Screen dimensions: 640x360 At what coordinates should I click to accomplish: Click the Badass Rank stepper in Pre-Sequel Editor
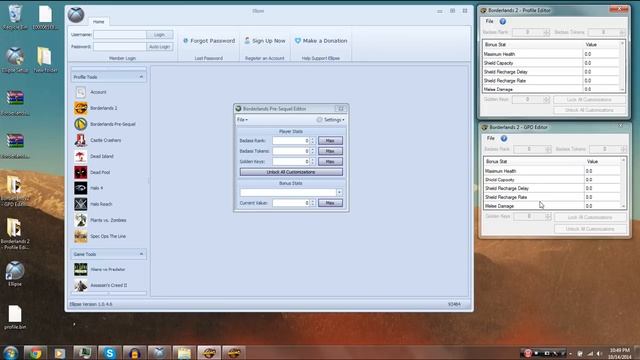coord(313,140)
